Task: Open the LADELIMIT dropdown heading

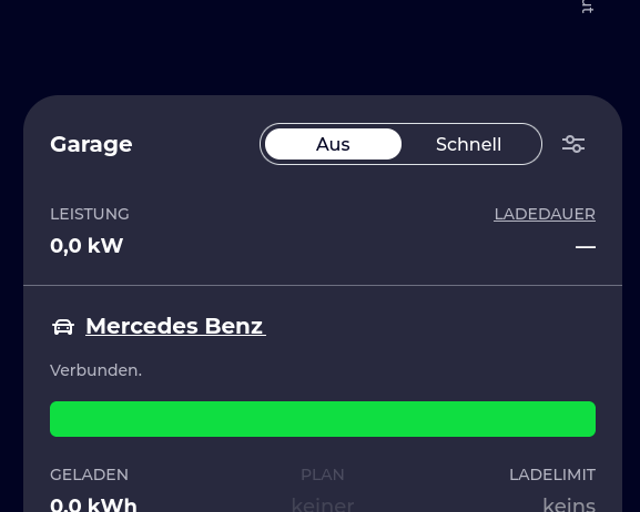Action: (552, 475)
